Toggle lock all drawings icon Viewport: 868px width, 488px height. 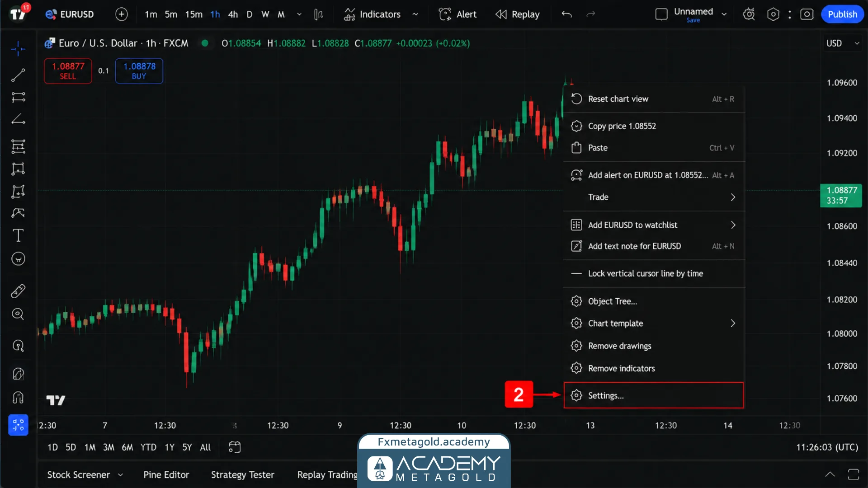(18, 374)
